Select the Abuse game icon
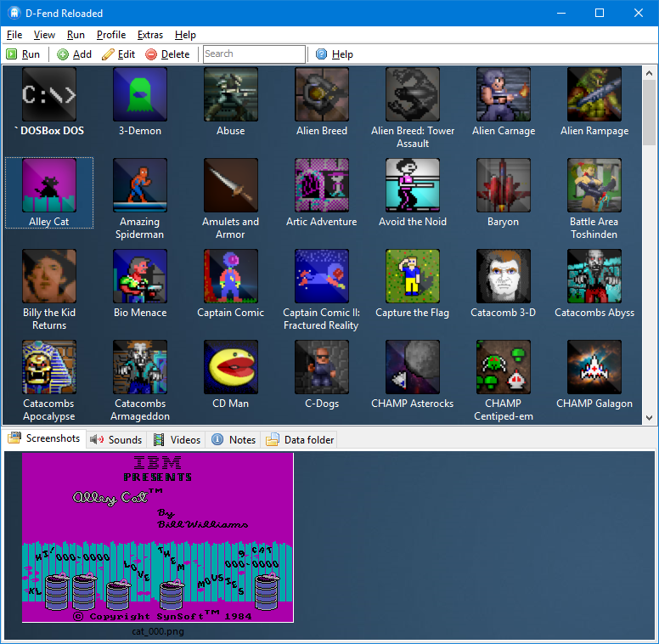The image size is (659, 644). [230, 95]
